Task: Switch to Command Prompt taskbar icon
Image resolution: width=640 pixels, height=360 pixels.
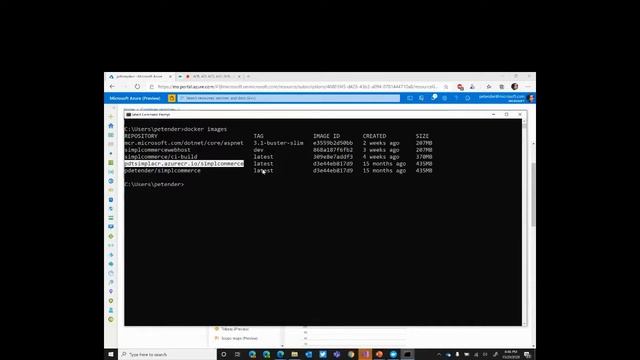Action: point(407,354)
